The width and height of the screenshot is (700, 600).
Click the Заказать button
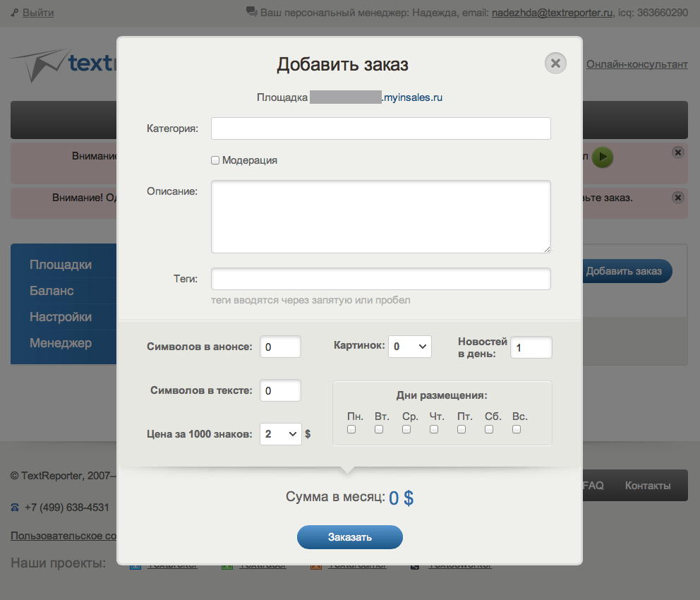point(350,537)
